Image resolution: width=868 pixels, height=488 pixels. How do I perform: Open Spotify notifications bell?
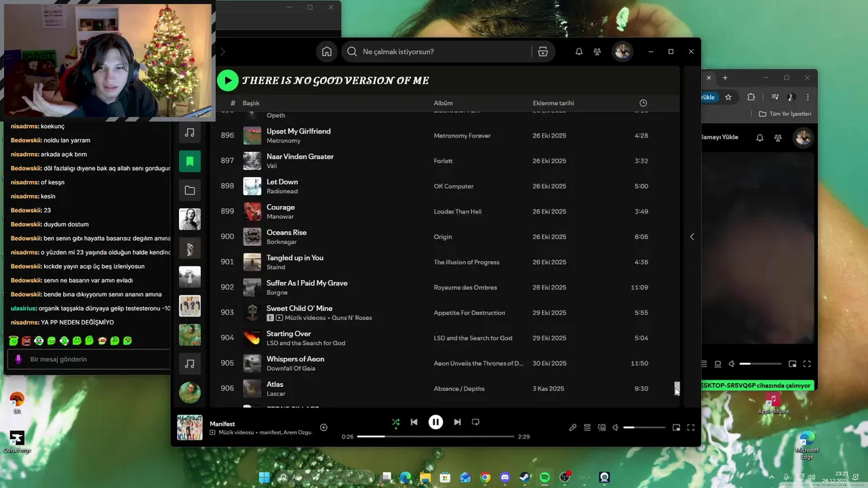(578, 52)
